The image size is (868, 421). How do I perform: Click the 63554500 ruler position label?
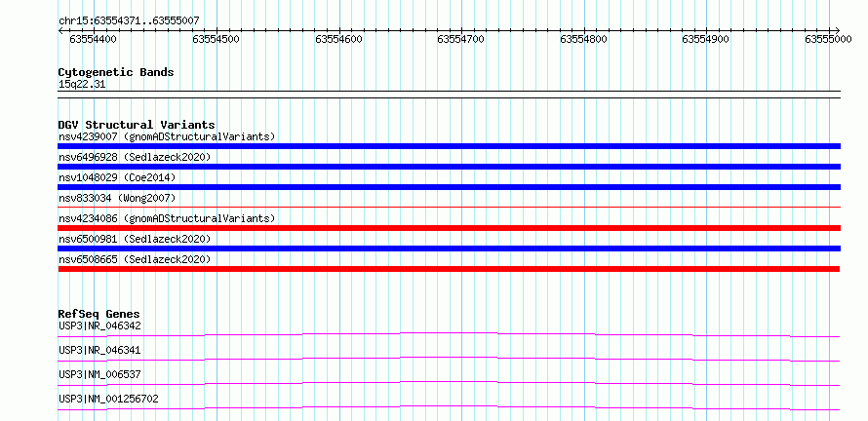pos(216,39)
